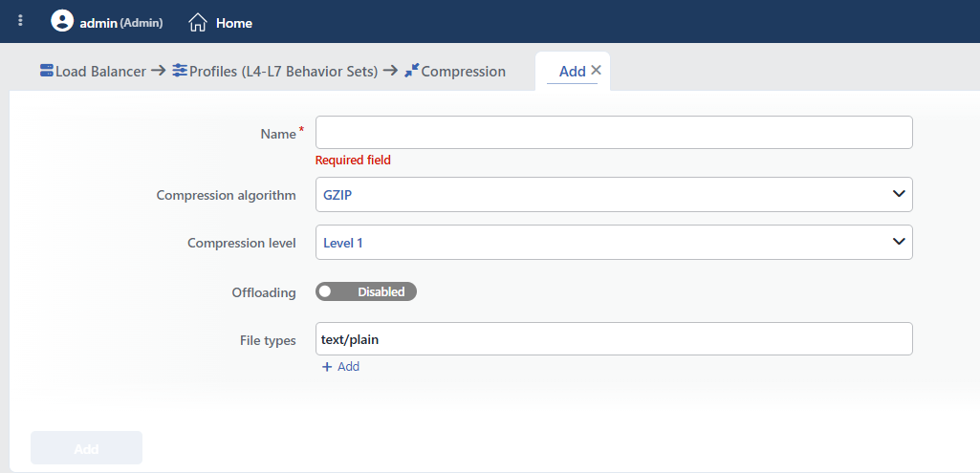
Task: Open Compression breadcrumb
Action: (463, 72)
